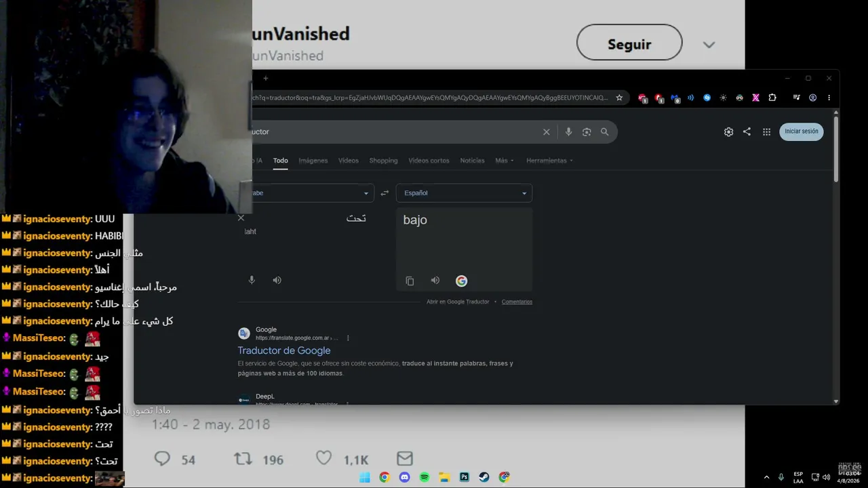Open Steam from the taskbar

(x=484, y=477)
